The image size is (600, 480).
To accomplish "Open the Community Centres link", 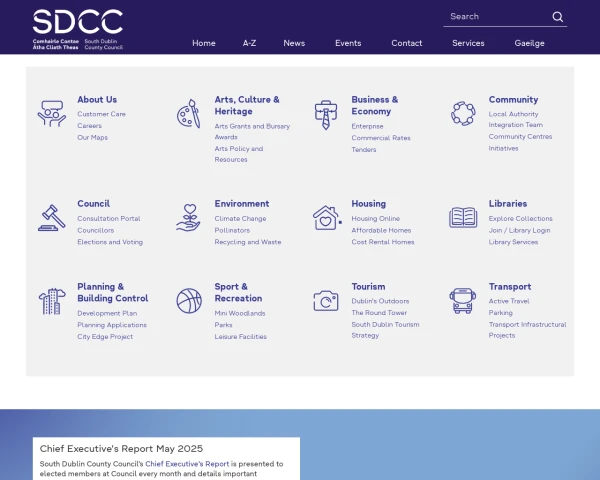I will (520, 137).
